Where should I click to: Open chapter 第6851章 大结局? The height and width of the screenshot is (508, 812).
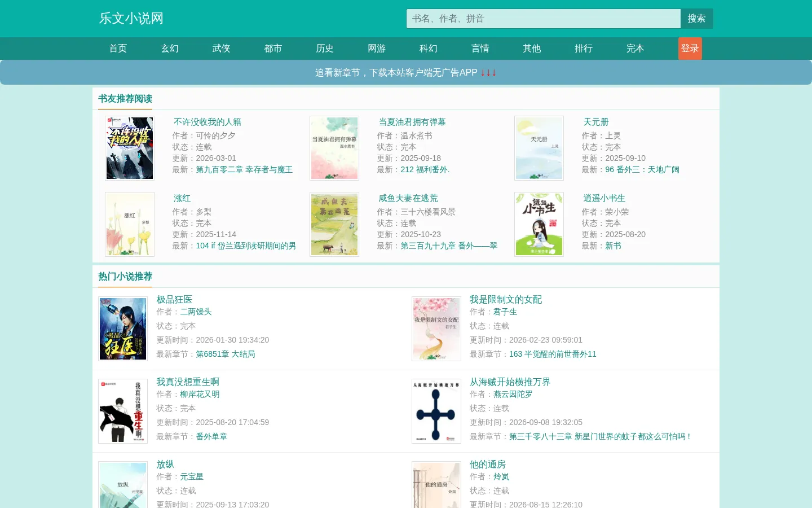(226, 354)
